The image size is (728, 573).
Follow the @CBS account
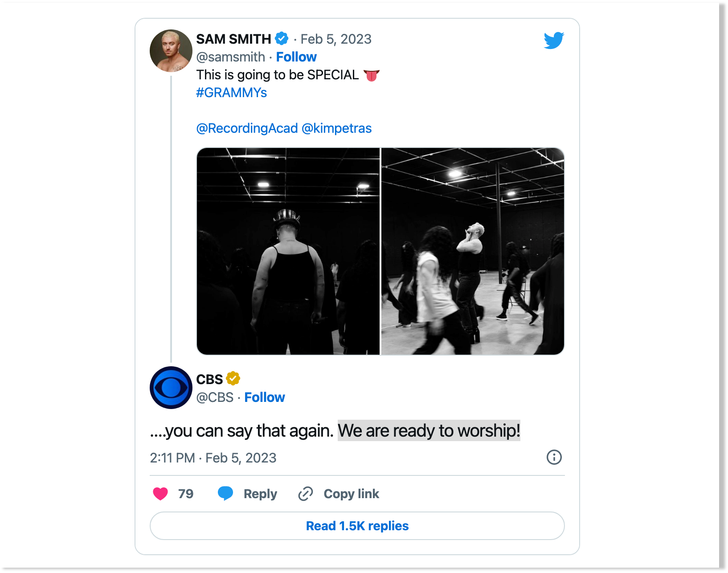tap(265, 397)
